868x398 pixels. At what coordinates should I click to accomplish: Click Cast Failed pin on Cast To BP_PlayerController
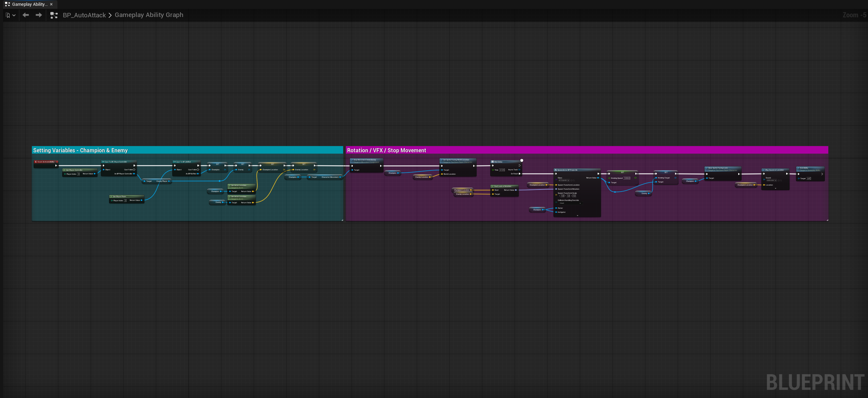135,170
